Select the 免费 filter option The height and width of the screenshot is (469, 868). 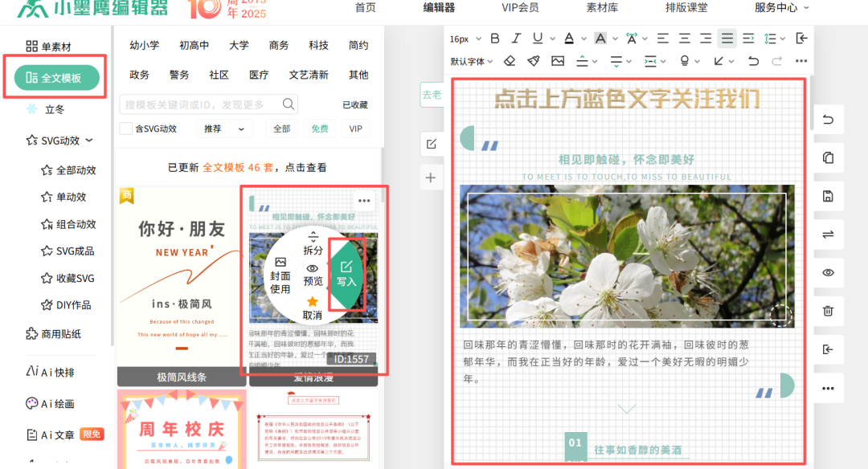(x=320, y=128)
